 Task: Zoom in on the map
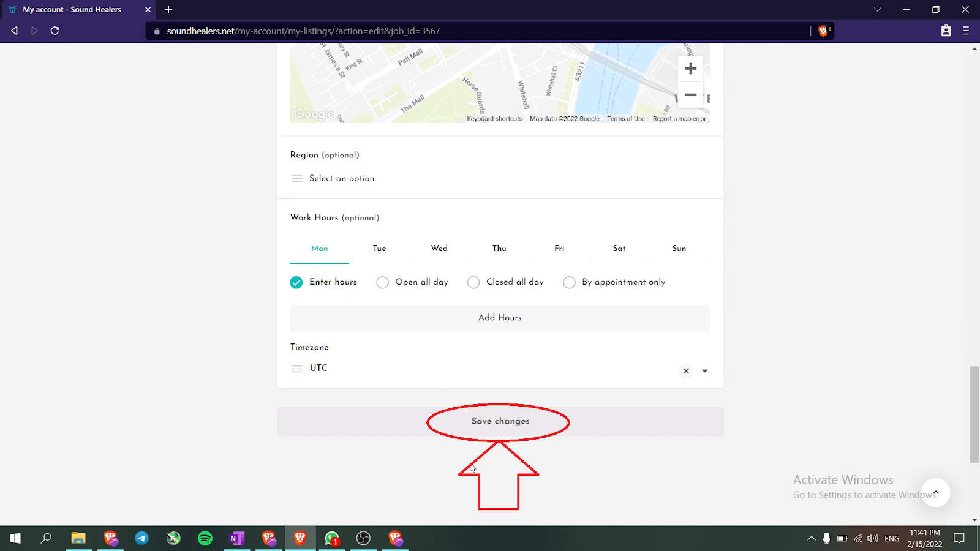coord(690,69)
